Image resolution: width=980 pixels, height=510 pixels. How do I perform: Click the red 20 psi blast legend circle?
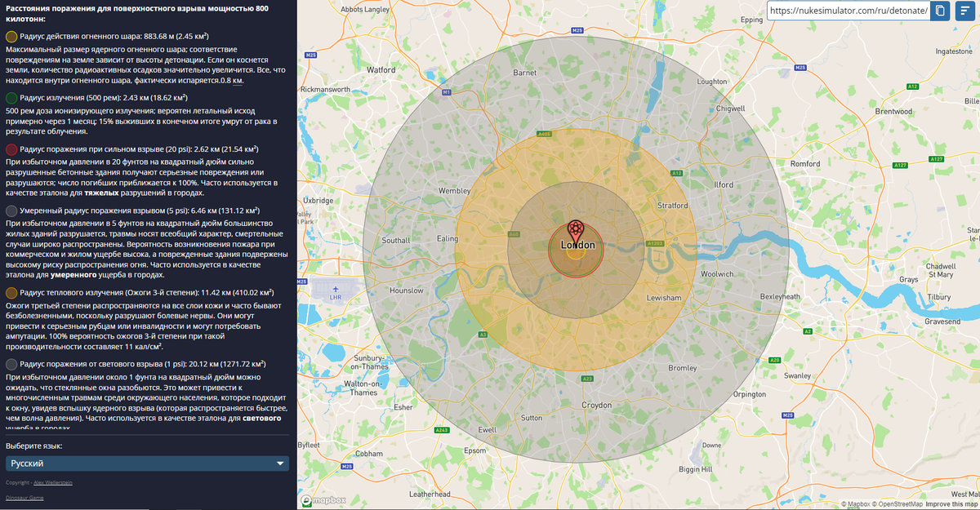click(11, 149)
